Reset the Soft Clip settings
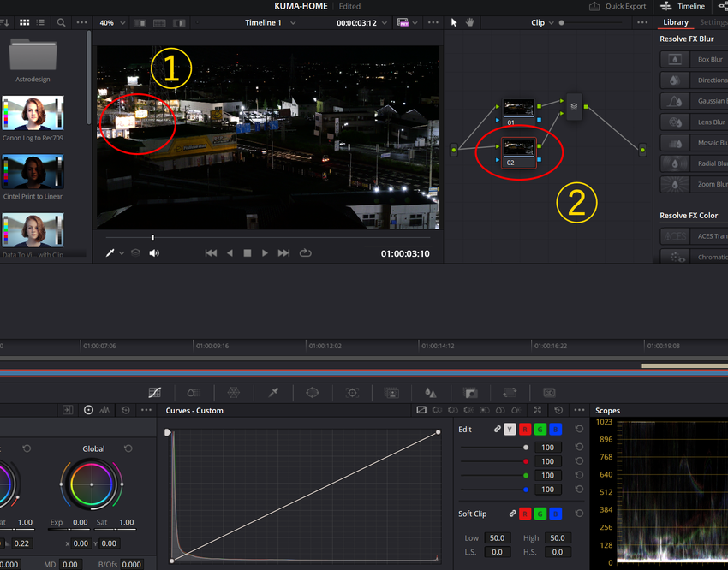This screenshot has width=728, height=570. tap(579, 514)
